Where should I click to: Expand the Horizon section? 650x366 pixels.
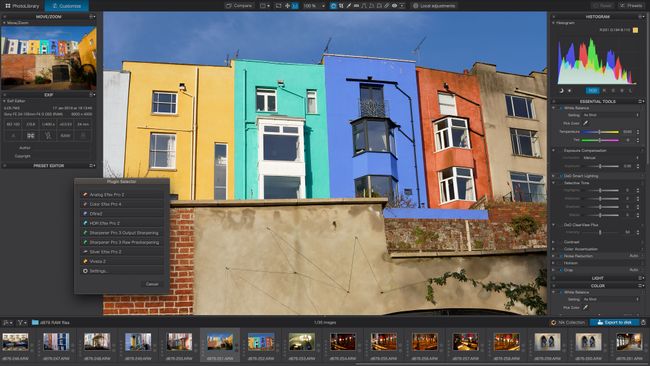coord(554,263)
